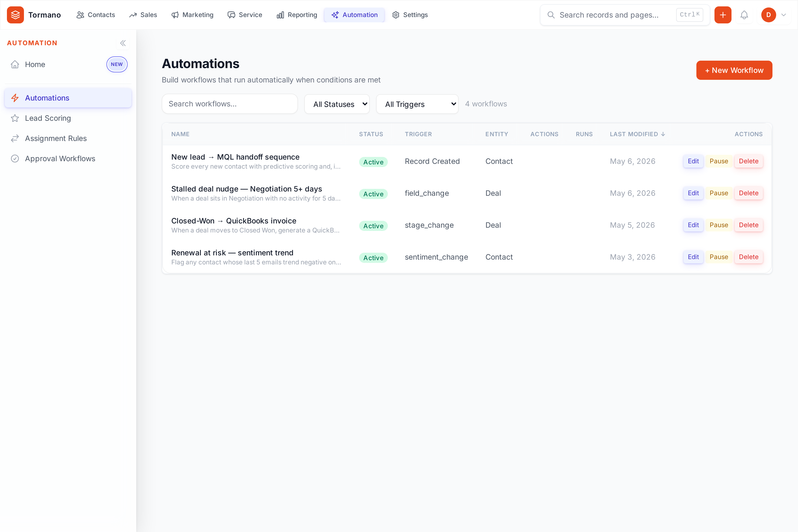
Task: Open the Automation menu
Action: point(355,15)
